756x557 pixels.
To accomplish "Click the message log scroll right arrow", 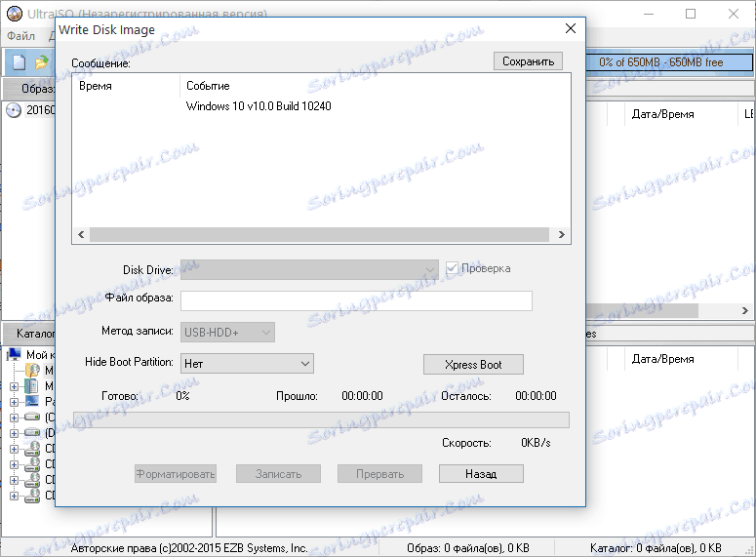I will pos(561,235).
